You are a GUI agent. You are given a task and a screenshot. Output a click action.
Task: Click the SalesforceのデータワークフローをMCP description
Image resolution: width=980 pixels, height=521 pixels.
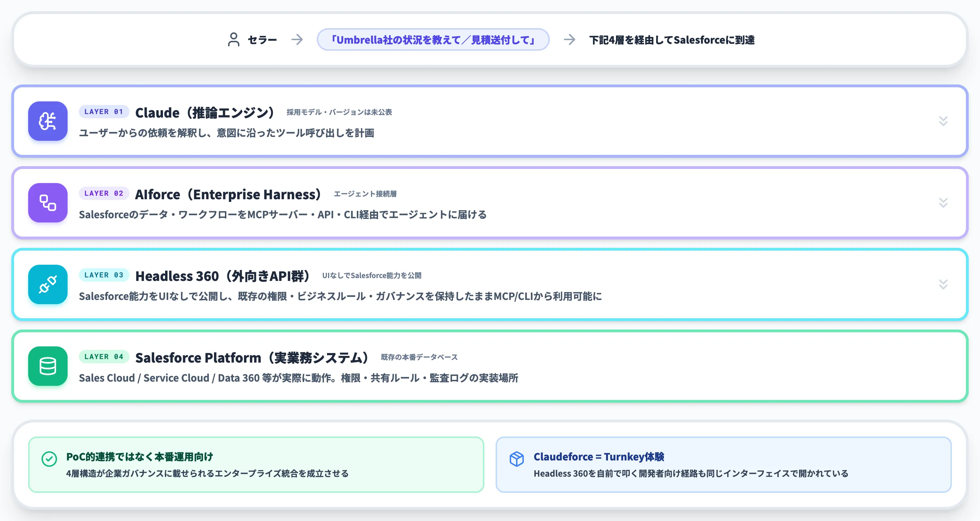click(283, 215)
